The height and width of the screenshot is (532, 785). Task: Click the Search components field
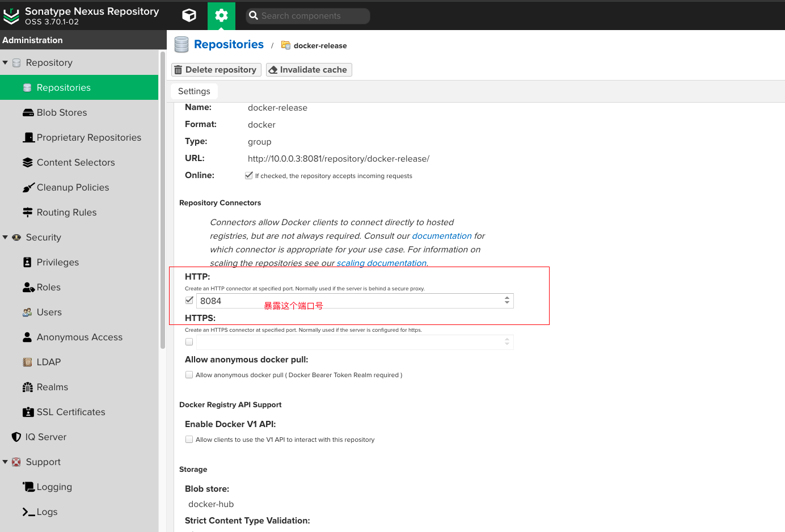pyautogui.click(x=308, y=16)
